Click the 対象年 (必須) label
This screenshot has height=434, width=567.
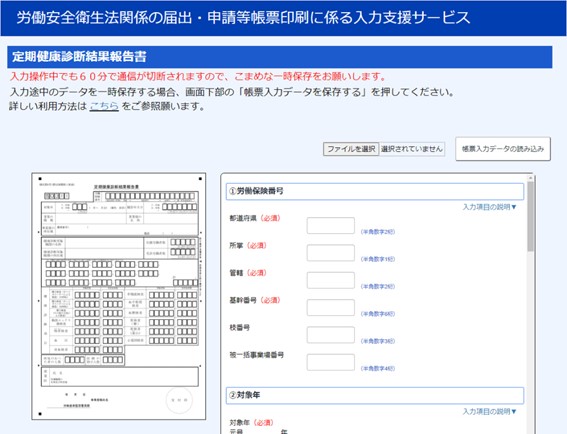[x=252, y=422]
